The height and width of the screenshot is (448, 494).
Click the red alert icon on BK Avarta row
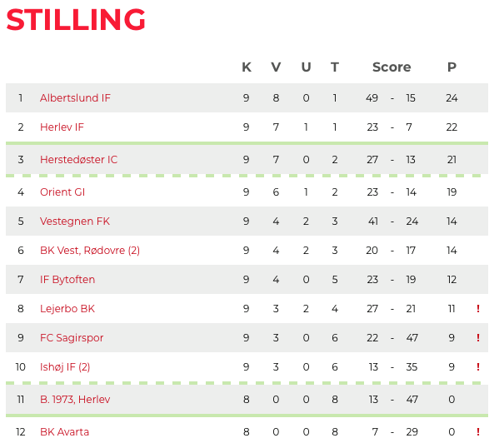(x=478, y=431)
